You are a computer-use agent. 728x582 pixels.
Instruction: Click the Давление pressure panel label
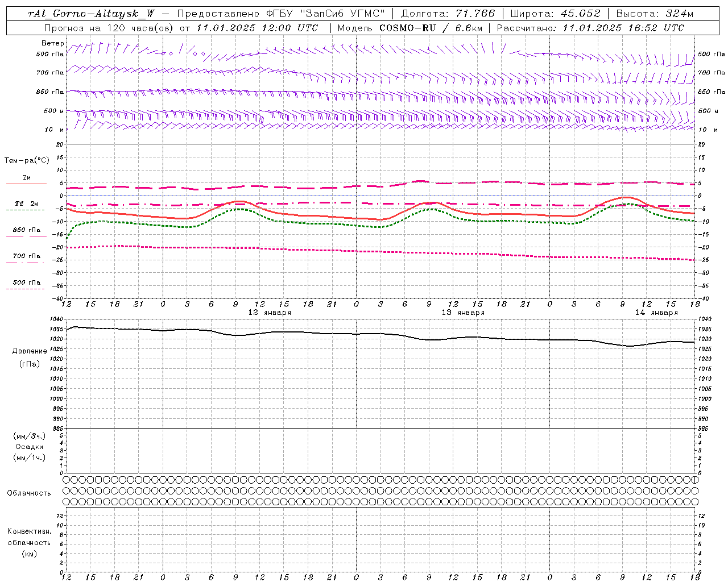pos(30,351)
